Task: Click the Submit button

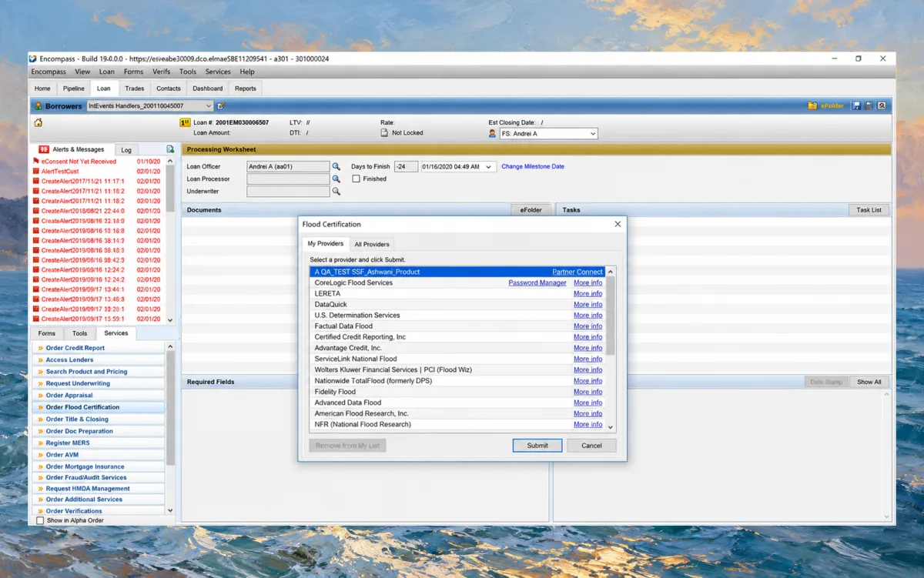Action: (537, 446)
